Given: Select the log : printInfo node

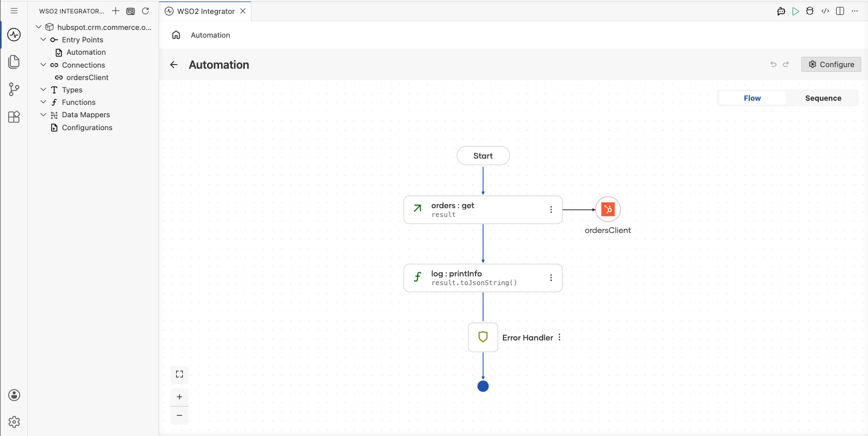Looking at the screenshot, I should (x=483, y=278).
